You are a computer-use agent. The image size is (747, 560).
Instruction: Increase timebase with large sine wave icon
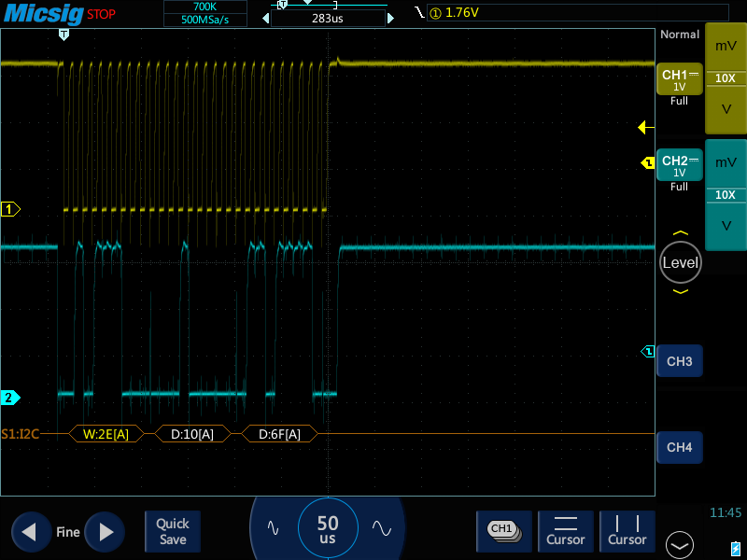[382, 528]
